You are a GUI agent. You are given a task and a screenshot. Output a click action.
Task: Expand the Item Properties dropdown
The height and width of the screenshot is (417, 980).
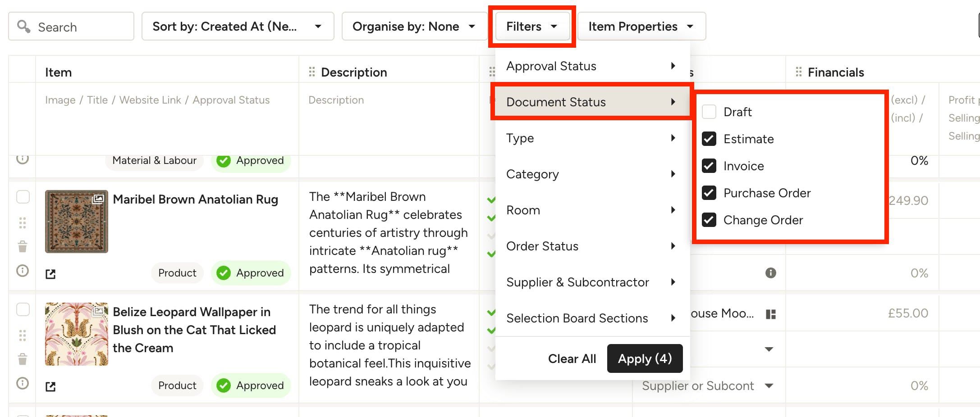[641, 26]
